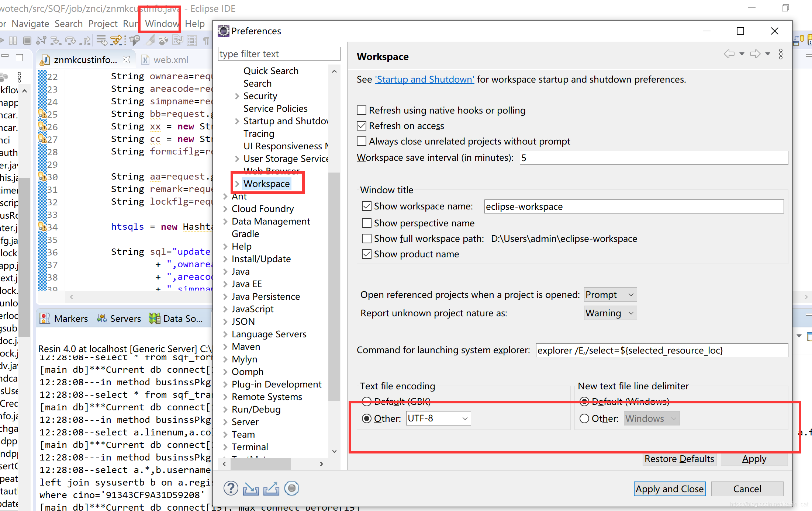Click the Toggle Block Selection toolbar icon
Viewport: 812px width, 511px height.
pos(192,40)
